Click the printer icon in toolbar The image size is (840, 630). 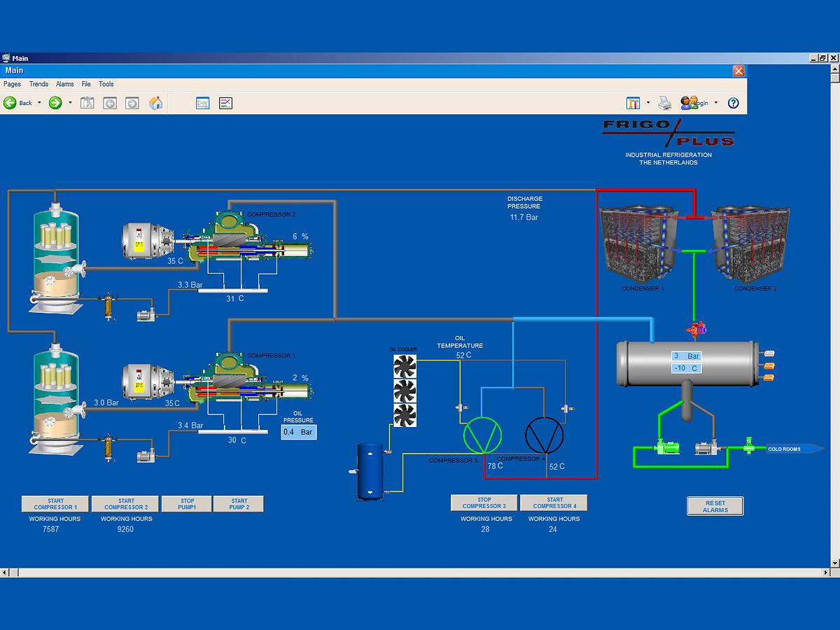665,103
